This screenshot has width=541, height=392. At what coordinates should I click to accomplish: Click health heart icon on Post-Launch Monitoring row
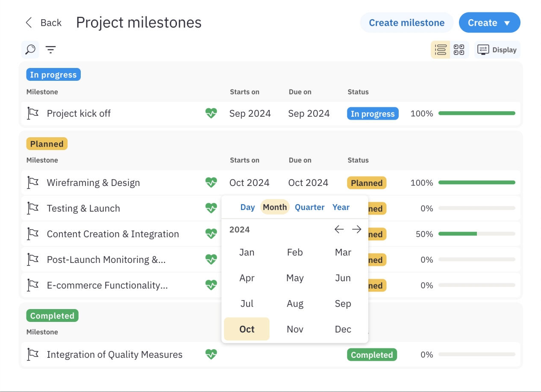(x=211, y=259)
